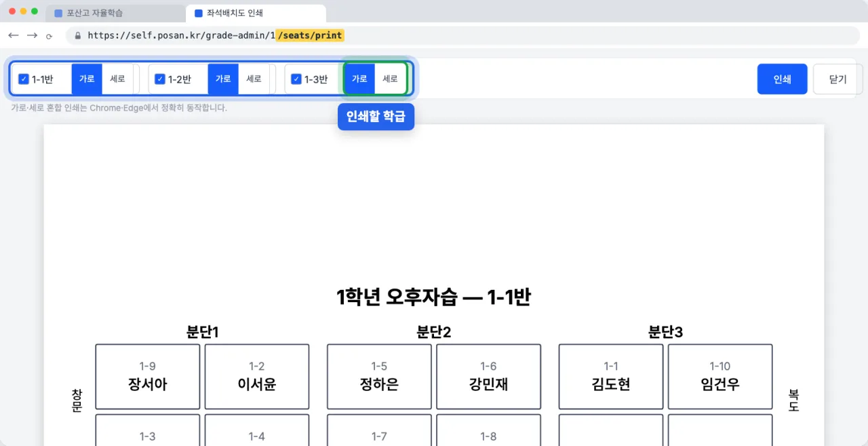Click the seat number 1-8
The height and width of the screenshot is (446, 868).
pyautogui.click(x=489, y=436)
